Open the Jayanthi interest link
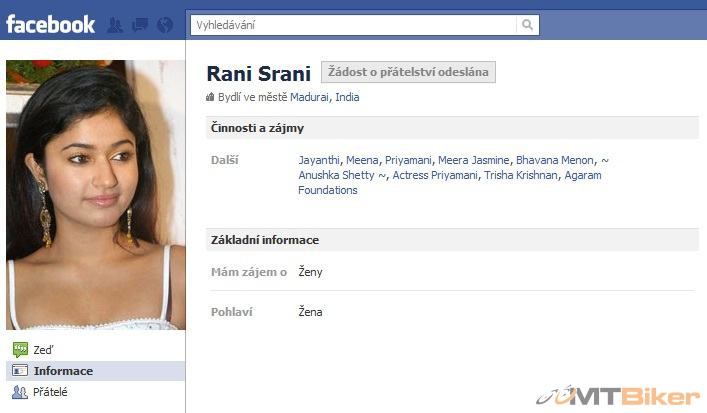Image resolution: width=707 pixels, height=413 pixels. pyautogui.click(x=319, y=160)
